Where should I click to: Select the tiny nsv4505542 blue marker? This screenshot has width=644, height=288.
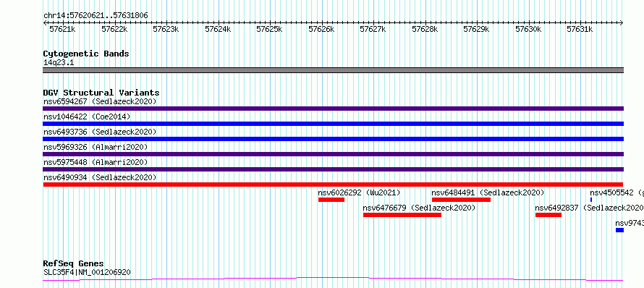(591, 200)
